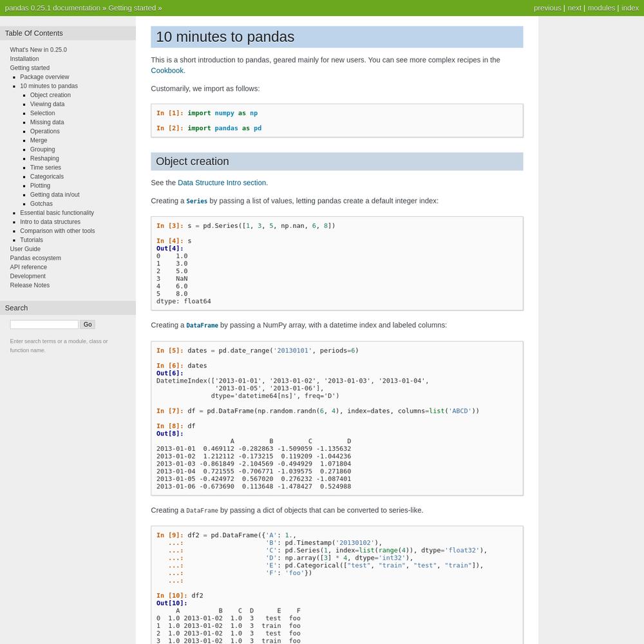Open the previous page link

(x=547, y=8)
